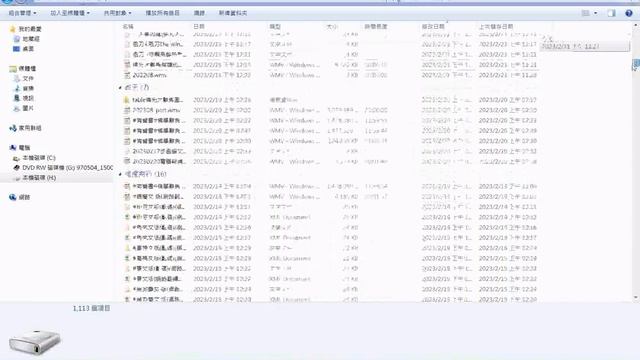Select 本機磁碟 (H:) drive

point(39,178)
